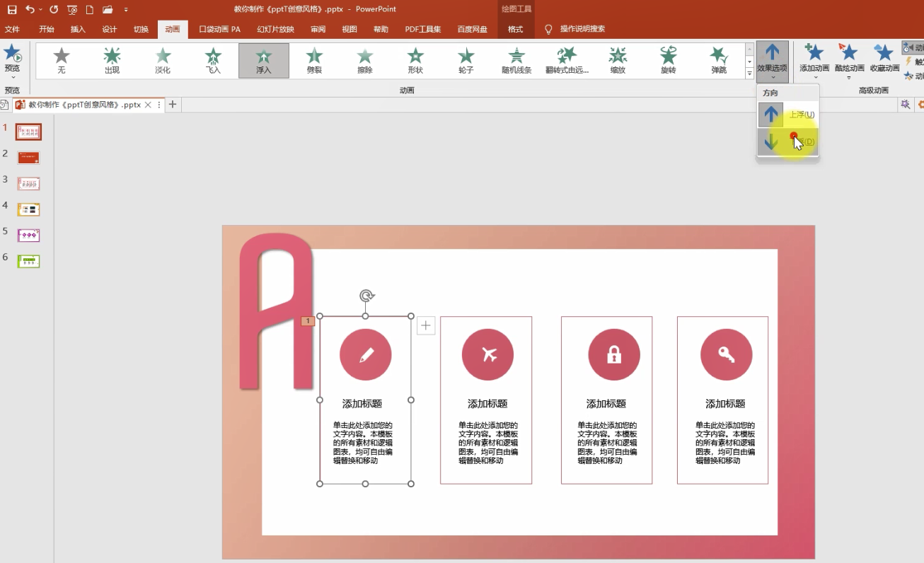
Task: Select the 浮入 animation effect
Action: (264, 61)
